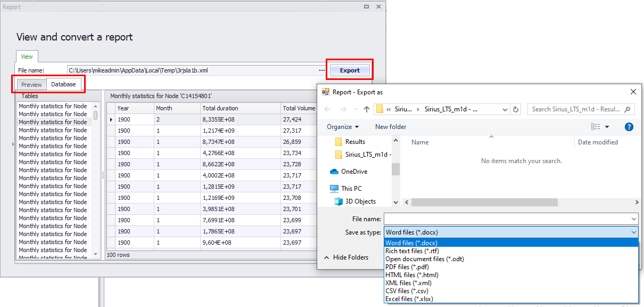The width and height of the screenshot is (644, 307).
Task: Choose Rich text files (*.rtf) option
Action: pyautogui.click(x=511, y=251)
